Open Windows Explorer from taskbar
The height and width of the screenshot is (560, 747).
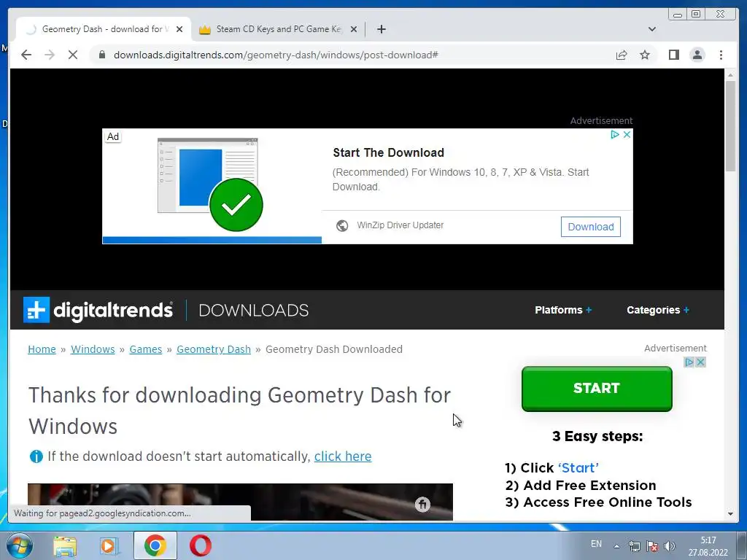tap(65, 545)
